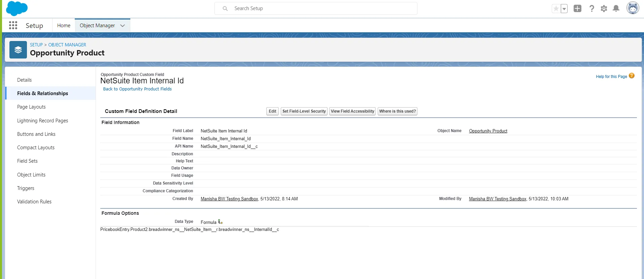The height and width of the screenshot is (279, 644).
Task: Click Where is this used? button
Action: tap(398, 111)
